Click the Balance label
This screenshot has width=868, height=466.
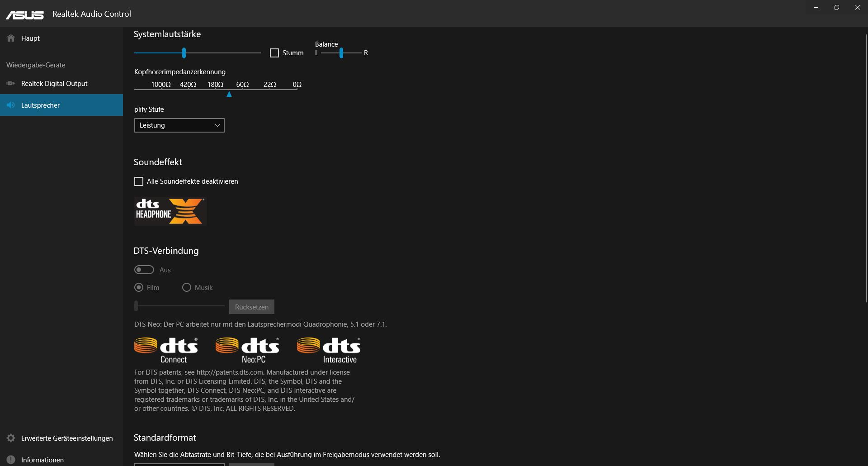point(326,44)
